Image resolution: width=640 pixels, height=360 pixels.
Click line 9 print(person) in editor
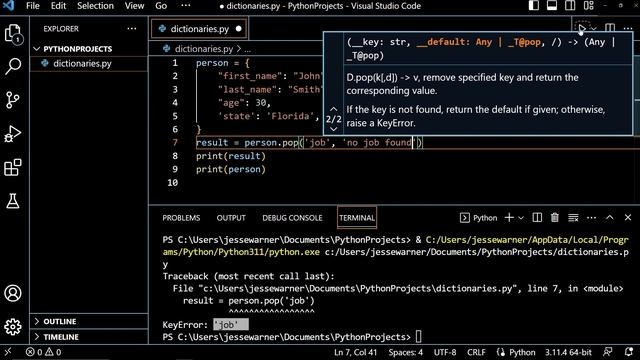(231, 169)
